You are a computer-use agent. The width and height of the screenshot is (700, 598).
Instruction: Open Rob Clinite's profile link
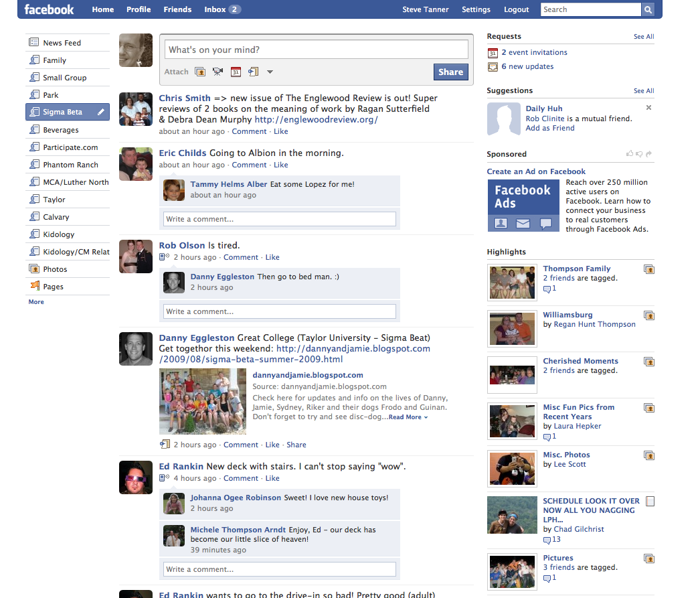pyautogui.click(x=545, y=119)
